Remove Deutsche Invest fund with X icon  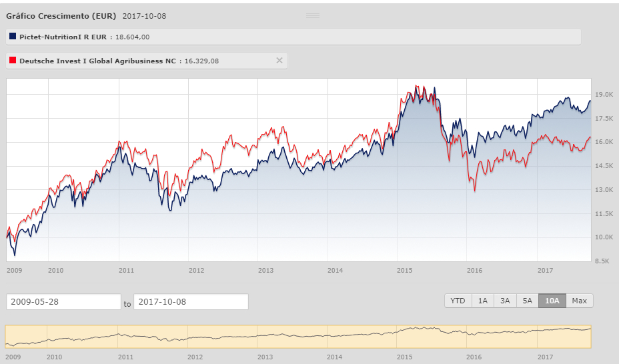[x=279, y=61]
